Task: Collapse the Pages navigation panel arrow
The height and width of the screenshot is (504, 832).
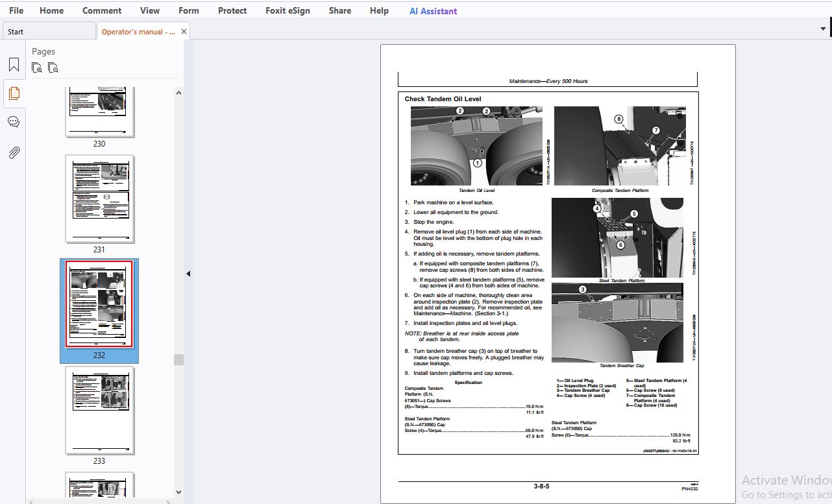Action: (x=188, y=274)
